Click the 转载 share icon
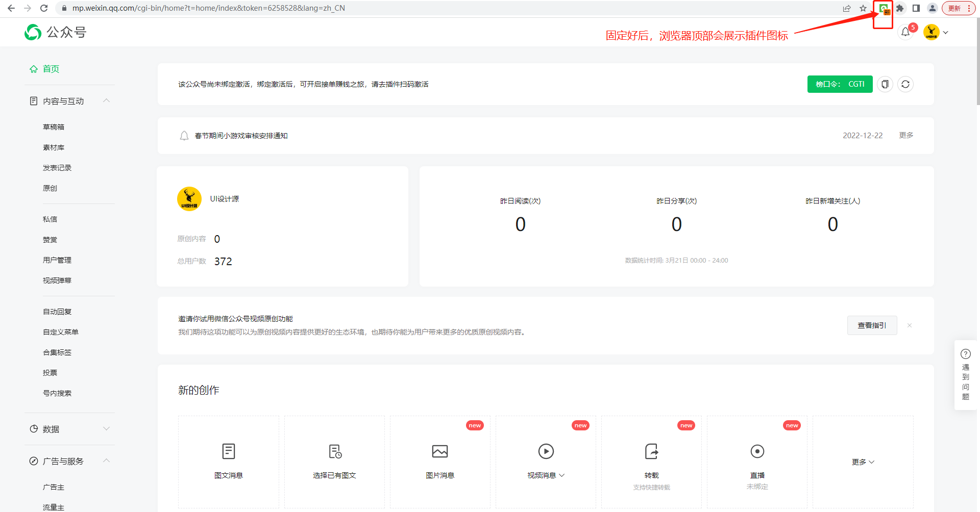This screenshot has height=512, width=980. (x=651, y=451)
